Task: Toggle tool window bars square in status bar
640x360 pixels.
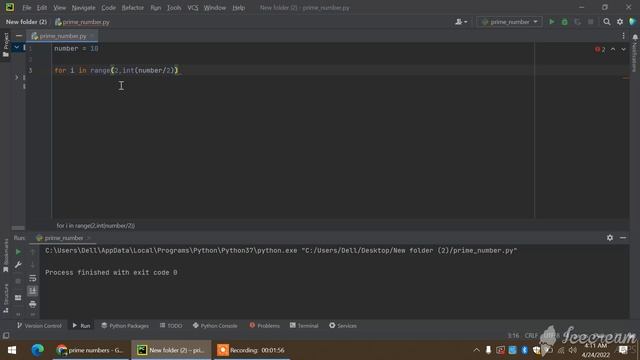Action: [x=6, y=336]
